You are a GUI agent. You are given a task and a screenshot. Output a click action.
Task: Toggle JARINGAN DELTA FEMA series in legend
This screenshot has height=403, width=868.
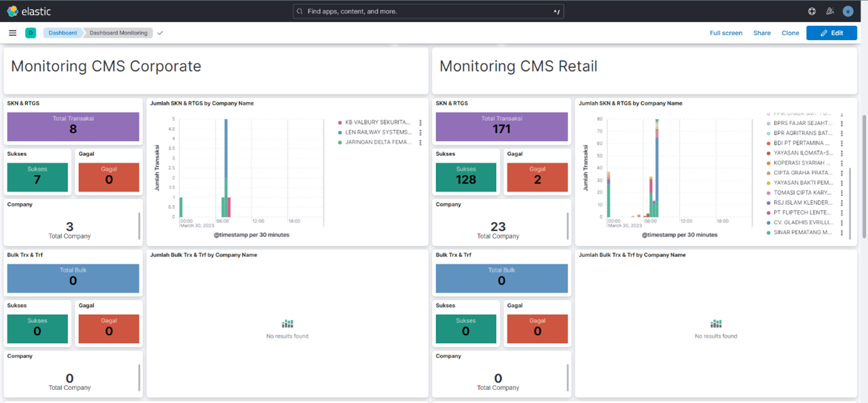[378, 143]
